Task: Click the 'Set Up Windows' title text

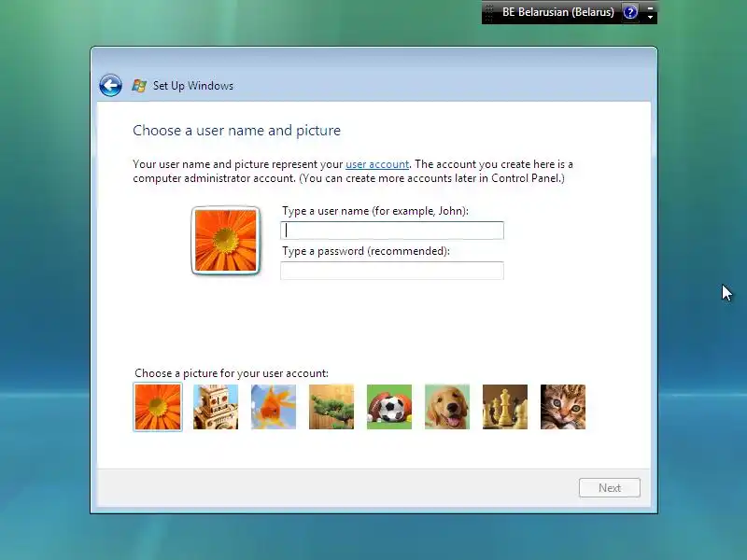Action: pos(193,86)
